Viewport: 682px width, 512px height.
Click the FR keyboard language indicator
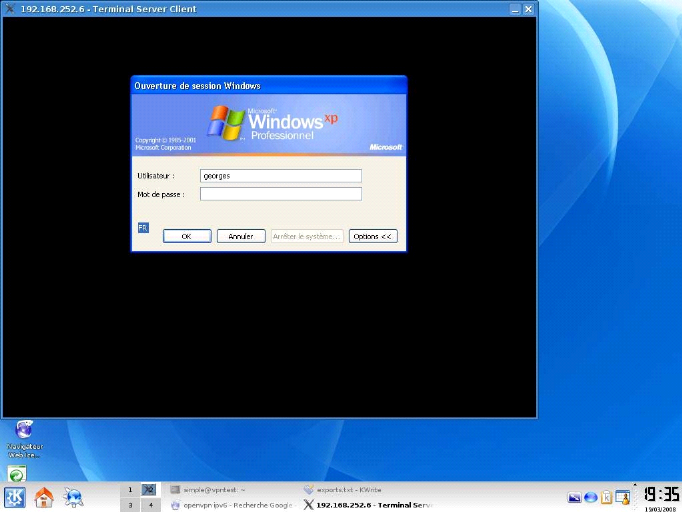[142, 228]
